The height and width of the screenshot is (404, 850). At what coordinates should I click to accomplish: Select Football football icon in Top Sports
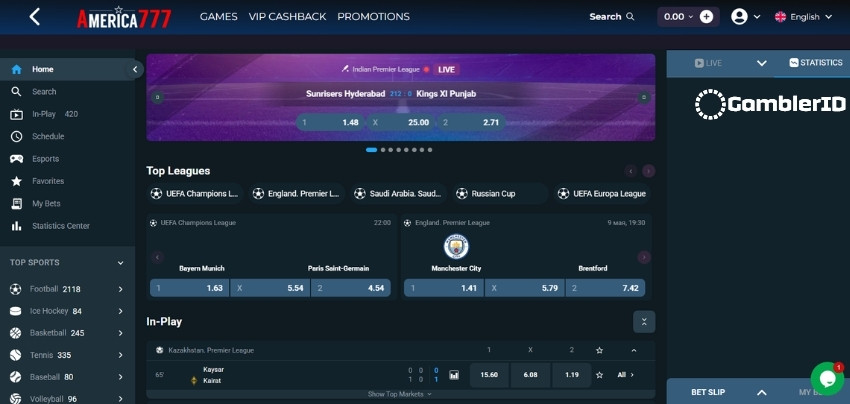pyautogui.click(x=16, y=289)
